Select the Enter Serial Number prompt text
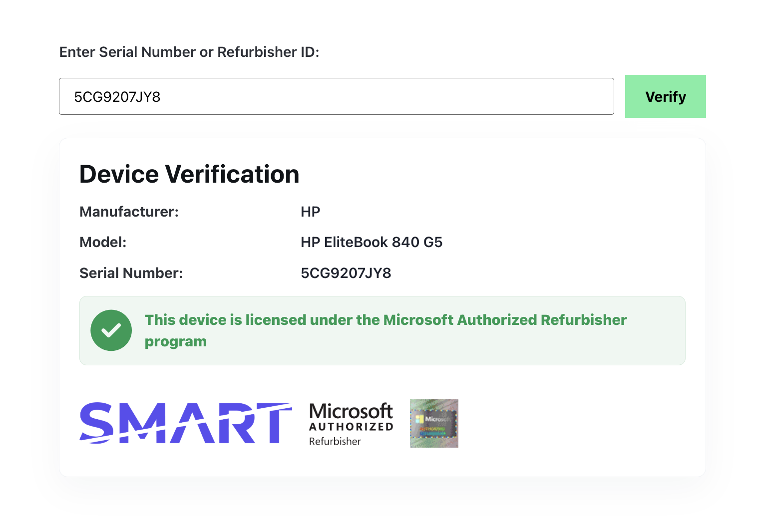 click(x=189, y=51)
